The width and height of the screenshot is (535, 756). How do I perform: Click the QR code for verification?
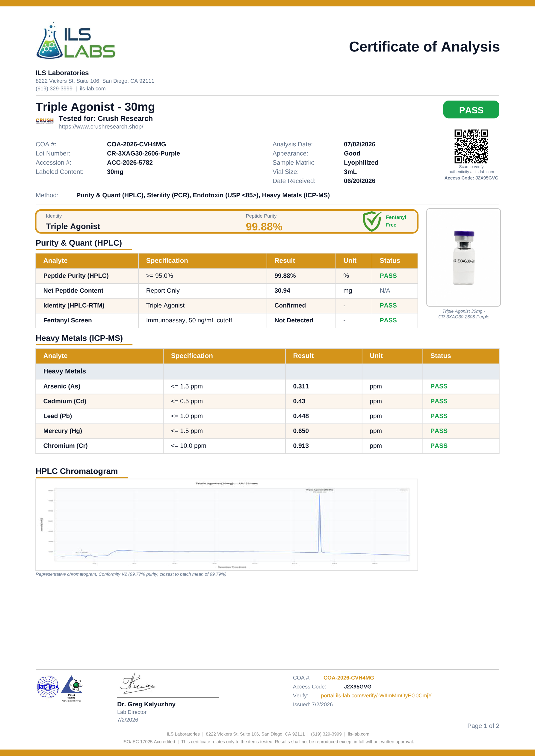point(471,146)
